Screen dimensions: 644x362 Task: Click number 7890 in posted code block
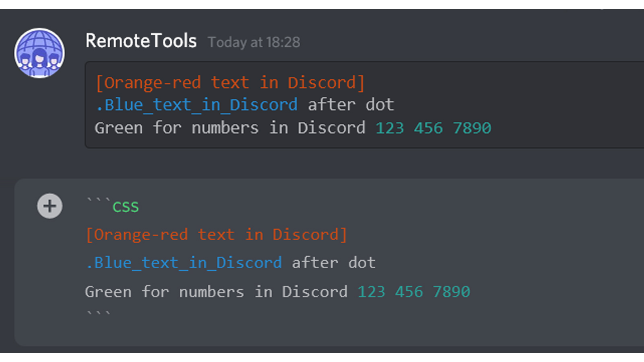point(472,128)
